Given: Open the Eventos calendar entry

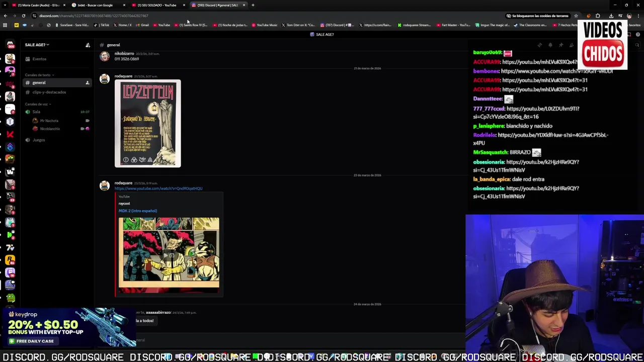Looking at the screenshot, I should tap(39, 59).
